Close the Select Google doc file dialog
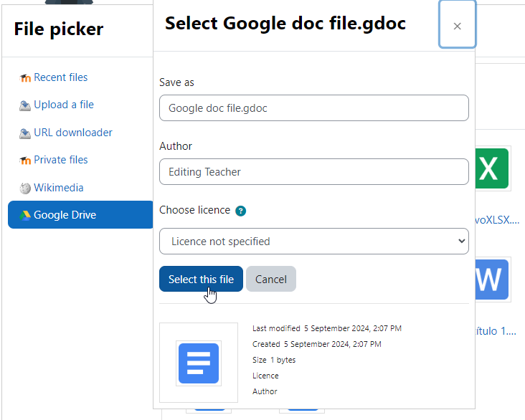Image resolution: width=525 pixels, height=420 pixels. (457, 24)
